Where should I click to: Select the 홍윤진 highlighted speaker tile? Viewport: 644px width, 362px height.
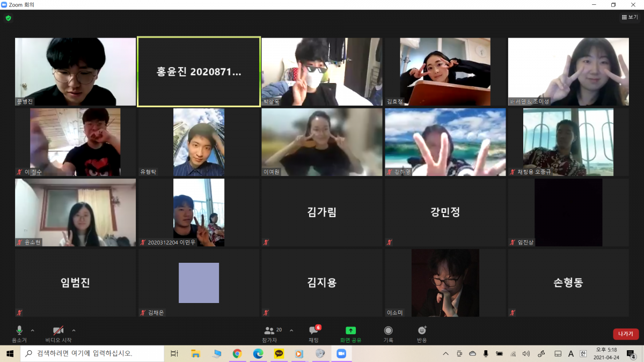coord(199,72)
